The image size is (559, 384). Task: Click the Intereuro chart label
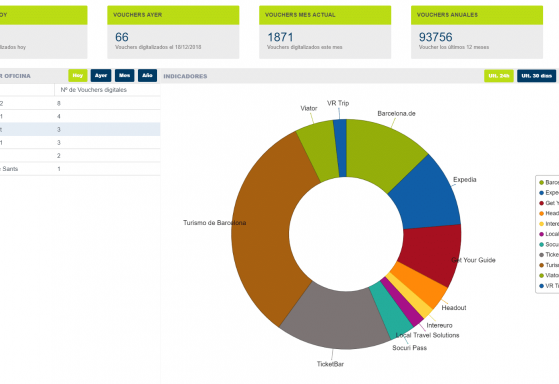440,325
